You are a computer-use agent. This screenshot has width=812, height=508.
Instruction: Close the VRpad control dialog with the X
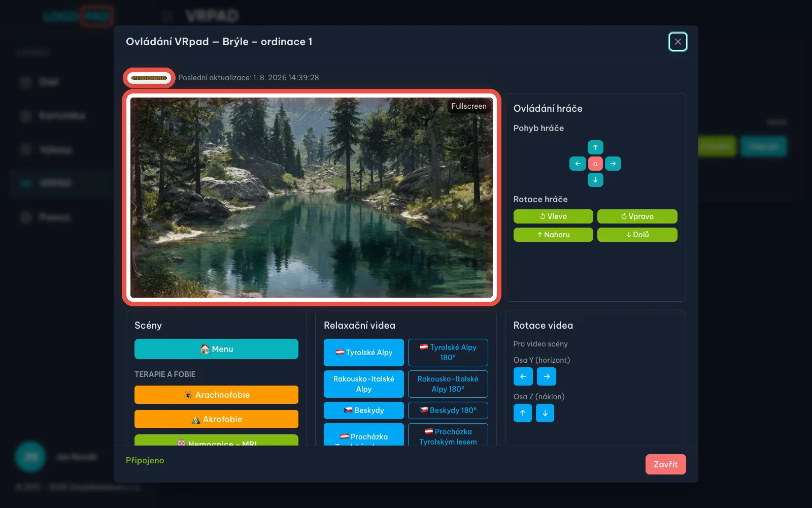click(x=678, y=42)
